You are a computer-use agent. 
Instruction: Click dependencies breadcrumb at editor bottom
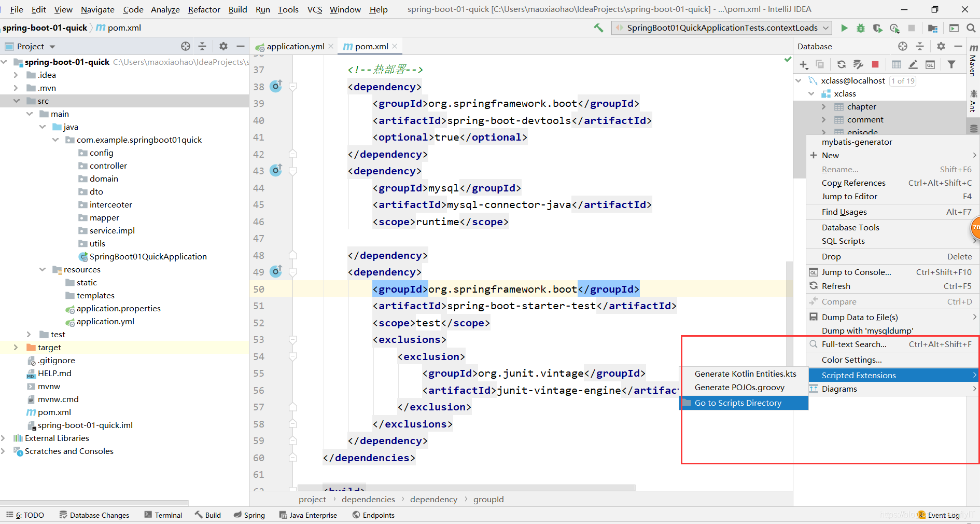tap(368, 499)
